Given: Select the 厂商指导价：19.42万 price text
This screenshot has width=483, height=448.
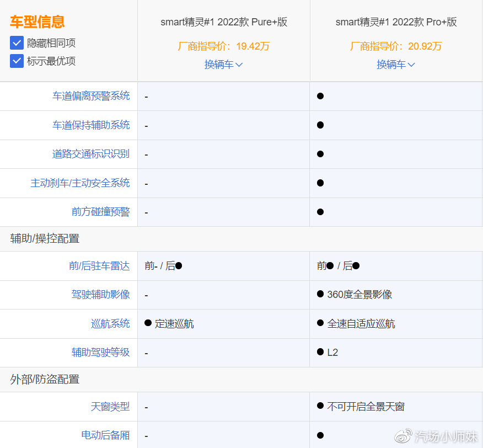Looking at the screenshot, I should coord(224,46).
